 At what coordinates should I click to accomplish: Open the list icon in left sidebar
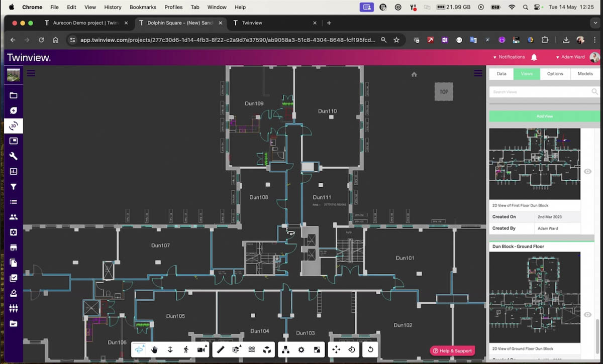point(14,202)
